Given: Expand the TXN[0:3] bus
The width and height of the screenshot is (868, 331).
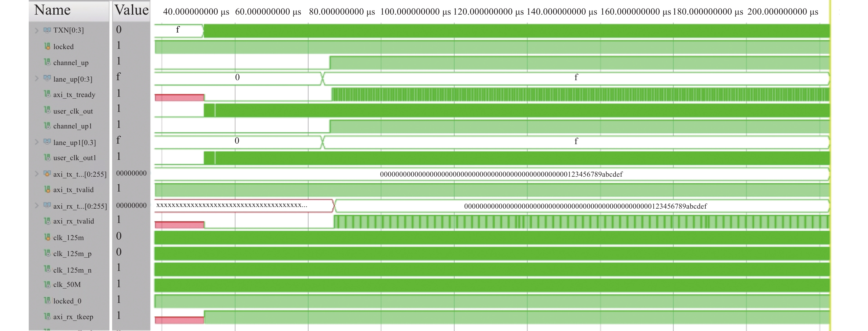Looking at the screenshot, I should click(37, 30).
